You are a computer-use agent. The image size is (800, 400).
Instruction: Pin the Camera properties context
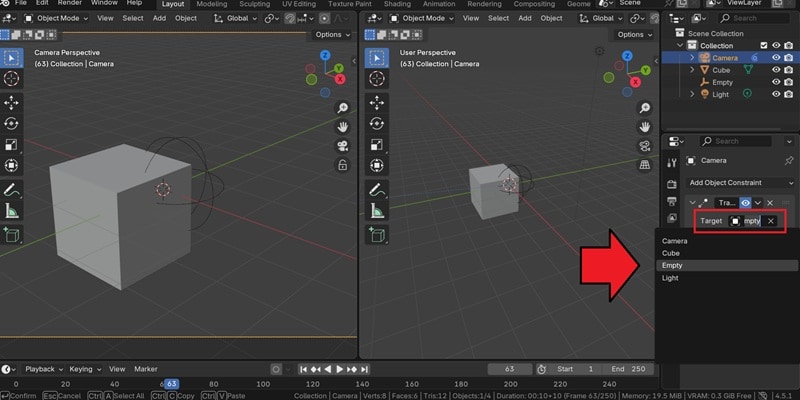(789, 161)
